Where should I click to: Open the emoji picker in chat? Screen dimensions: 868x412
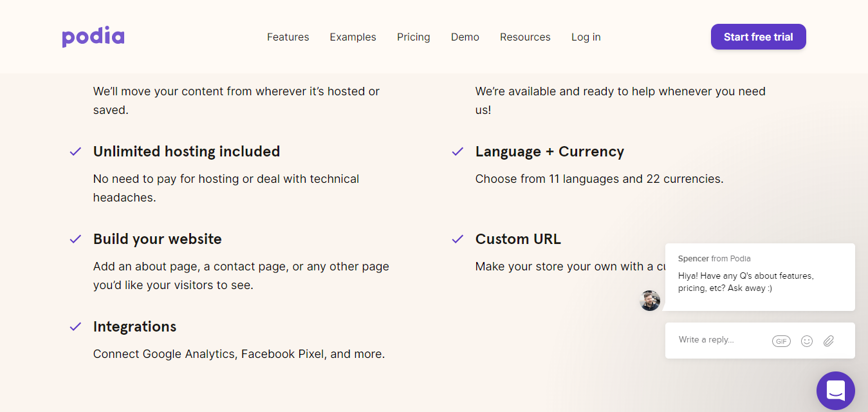806,341
